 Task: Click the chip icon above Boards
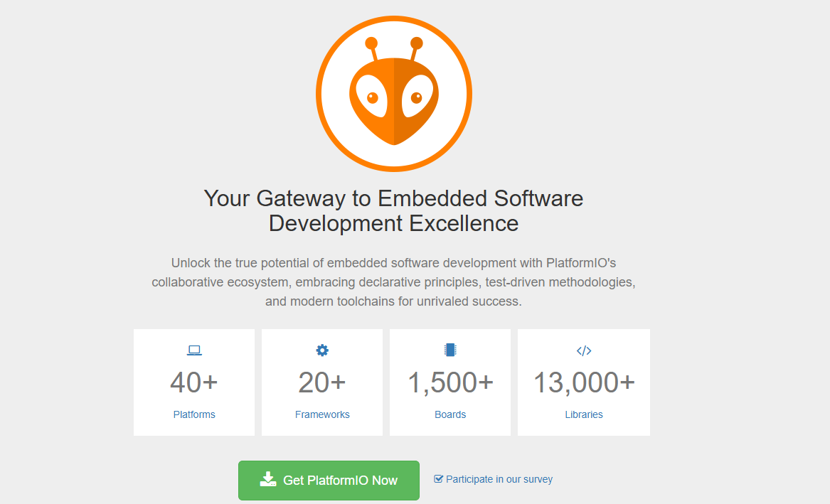[450, 350]
